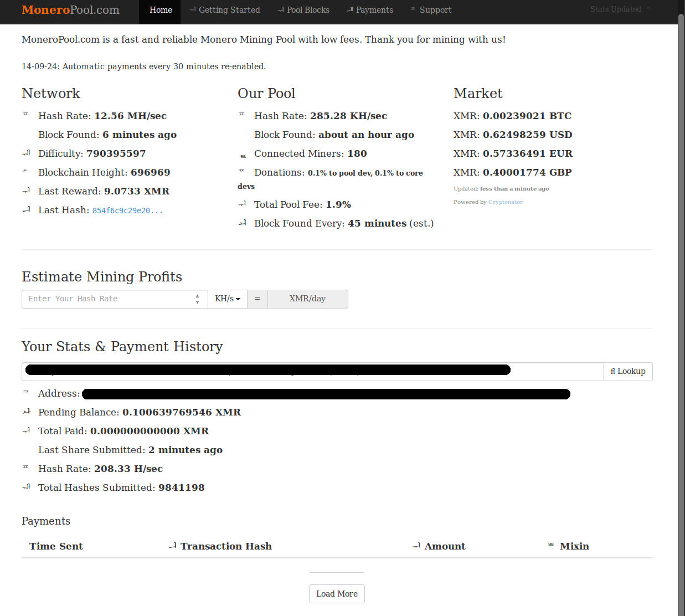685x616 pixels.
Task: Click the icon before Transaction Hash column header
Action: (x=173, y=546)
